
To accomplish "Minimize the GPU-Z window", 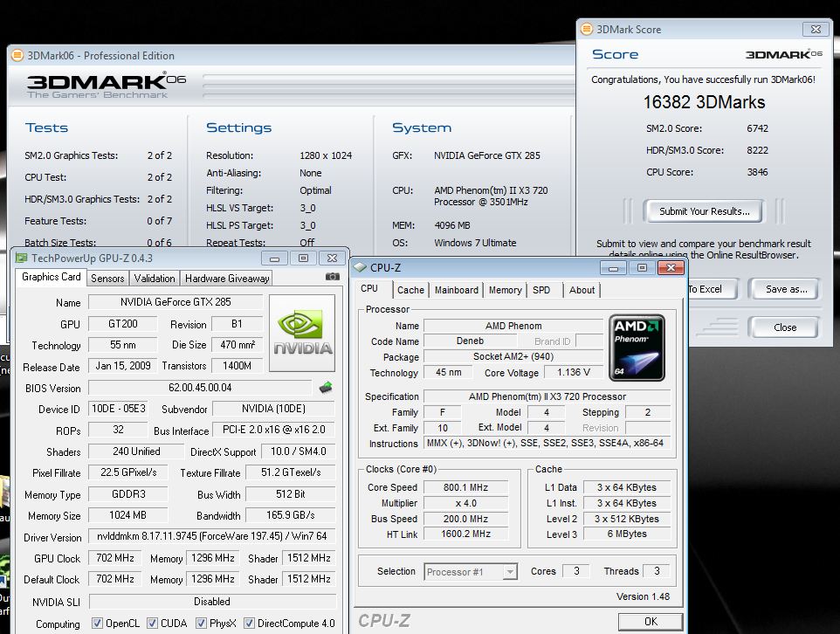I will coord(274,258).
